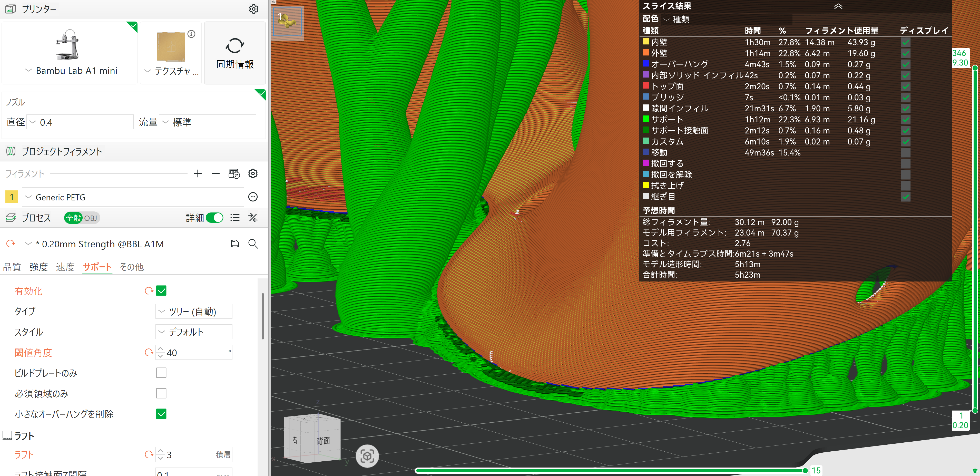The width and height of the screenshot is (980, 476).
Task: Reset the 有効化 setting to default
Action: tap(149, 291)
